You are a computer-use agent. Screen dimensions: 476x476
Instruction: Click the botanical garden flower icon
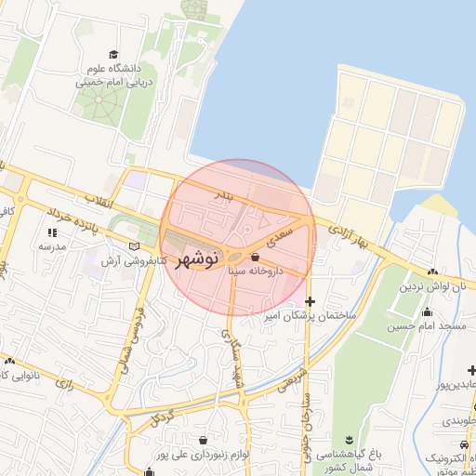[350, 440]
